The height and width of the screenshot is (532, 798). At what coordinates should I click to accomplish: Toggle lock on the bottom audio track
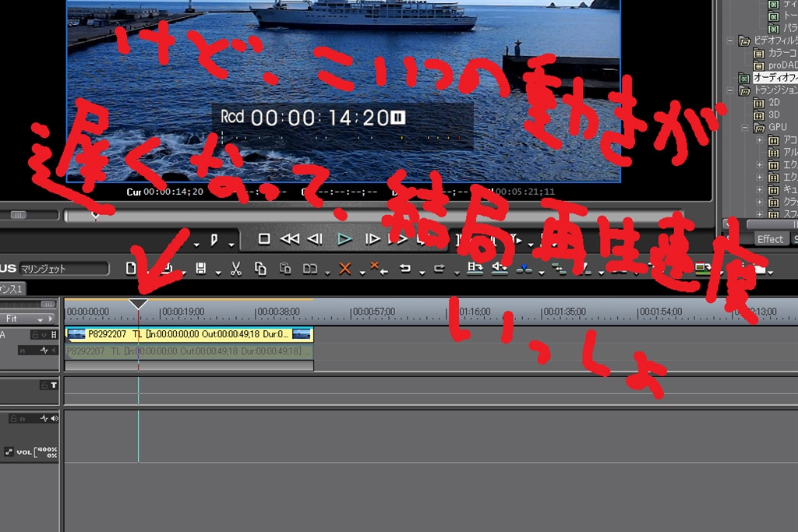[x=13, y=418]
